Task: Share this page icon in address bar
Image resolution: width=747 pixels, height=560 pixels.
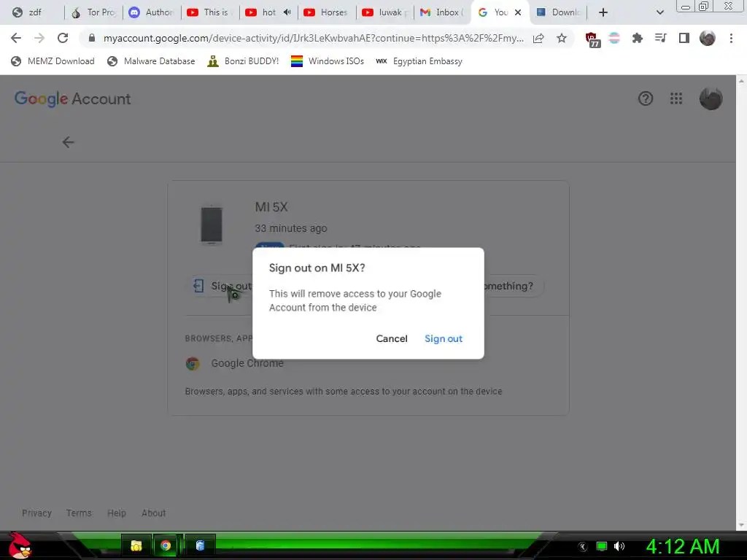Action: [538, 38]
